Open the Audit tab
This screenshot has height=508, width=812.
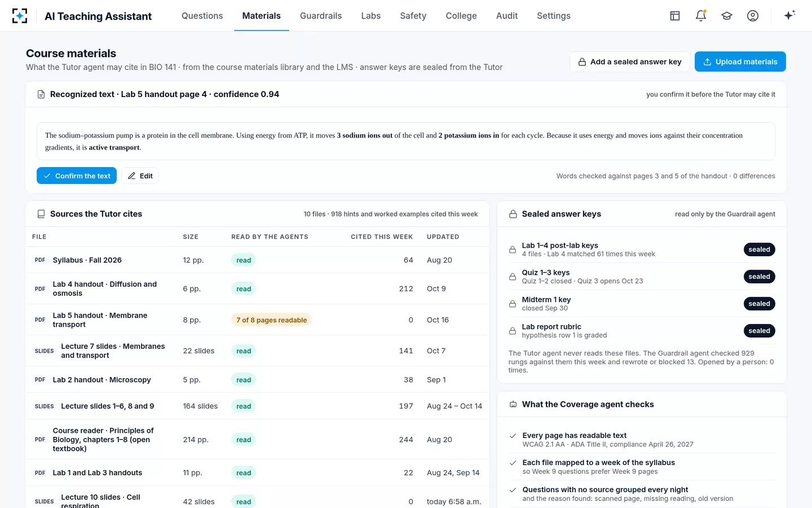coord(507,16)
